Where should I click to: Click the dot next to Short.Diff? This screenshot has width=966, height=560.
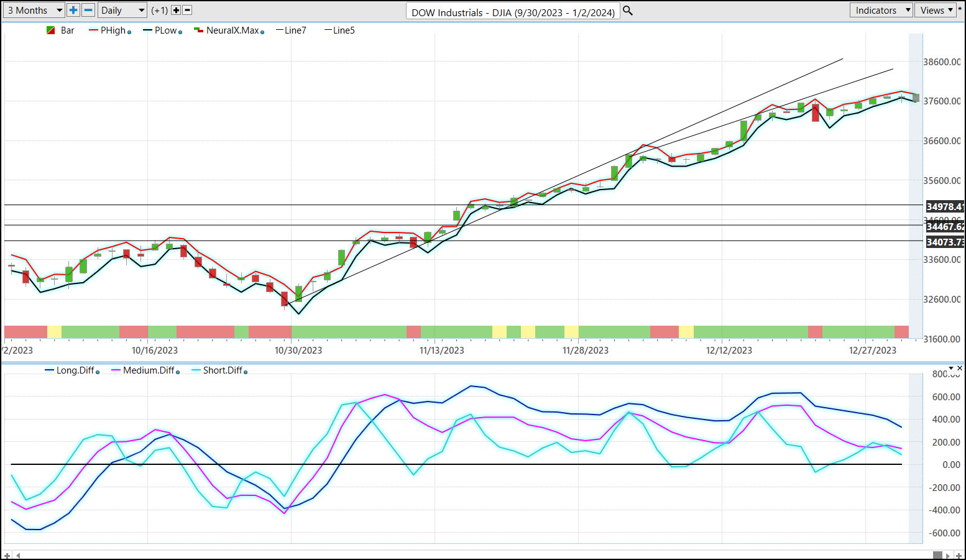coord(246,372)
